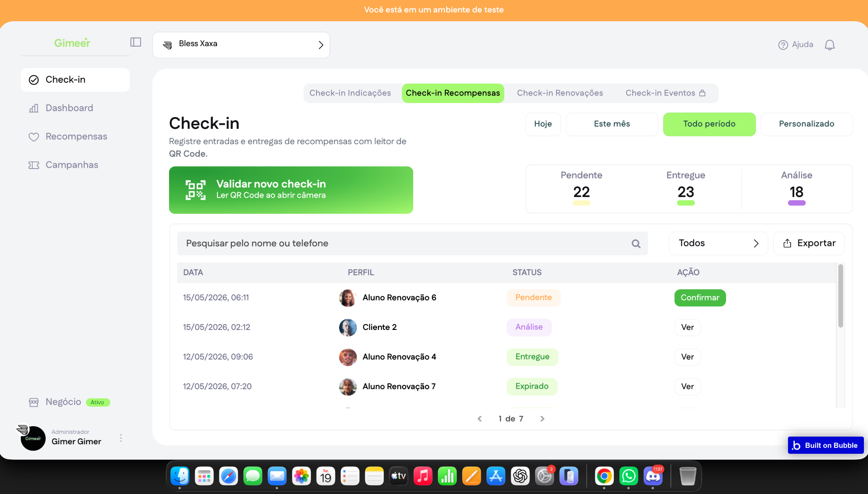
Task: Click Cliente 2 avatar
Action: point(348,328)
